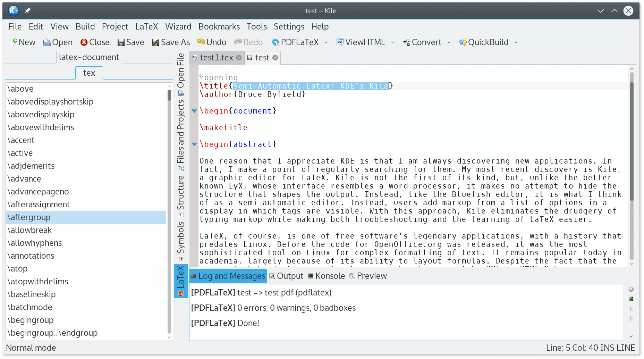The image size is (644, 359).
Task: Select the test document tab
Action: tap(262, 58)
